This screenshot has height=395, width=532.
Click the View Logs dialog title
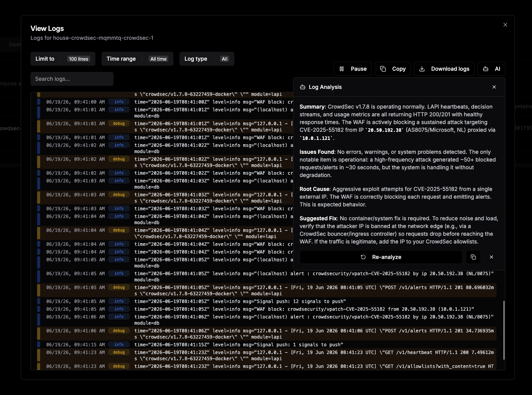point(47,29)
